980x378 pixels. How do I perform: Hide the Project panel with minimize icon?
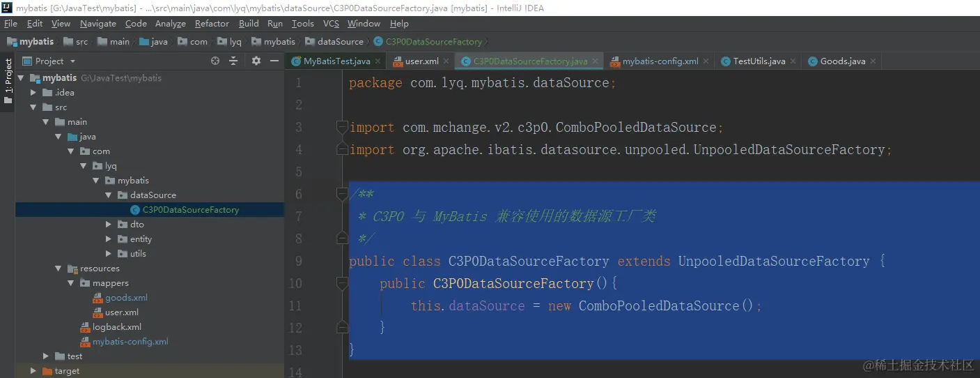[275, 61]
